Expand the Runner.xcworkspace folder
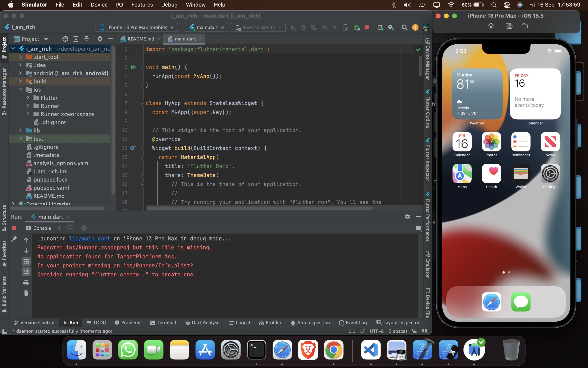The image size is (588, 368). 28,114
